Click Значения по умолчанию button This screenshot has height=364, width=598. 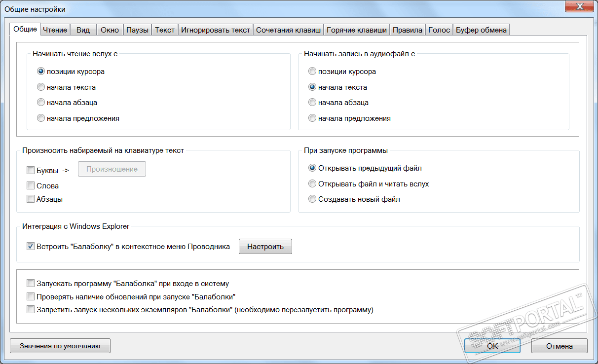click(x=60, y=346)
